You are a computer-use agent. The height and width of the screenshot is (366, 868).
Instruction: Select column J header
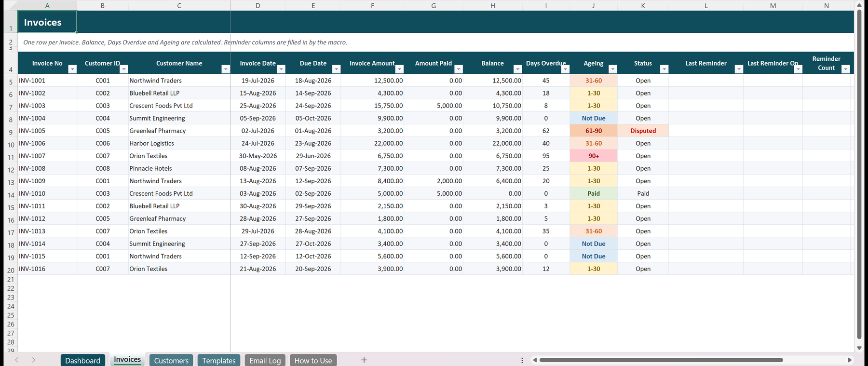594,5
